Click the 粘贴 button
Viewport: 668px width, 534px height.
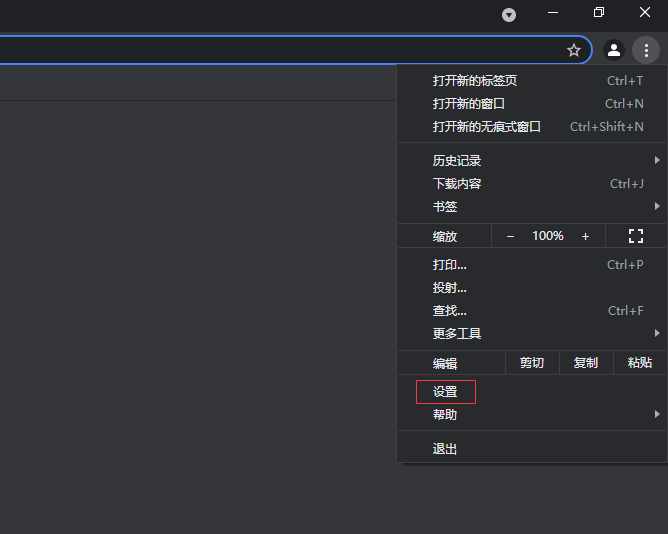coord(640,363)
